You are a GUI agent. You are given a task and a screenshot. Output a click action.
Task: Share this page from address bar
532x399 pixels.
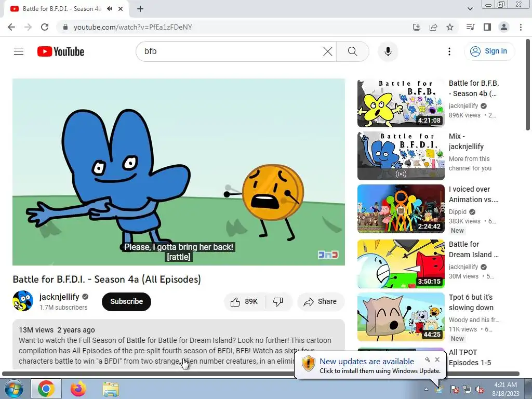(x=433, y=27)
